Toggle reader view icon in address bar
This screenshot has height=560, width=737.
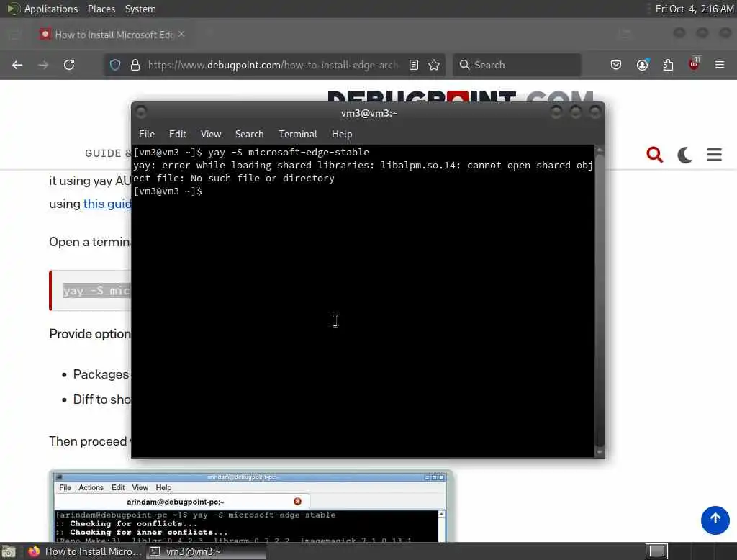pyautogui.click(x=414, y=65)
